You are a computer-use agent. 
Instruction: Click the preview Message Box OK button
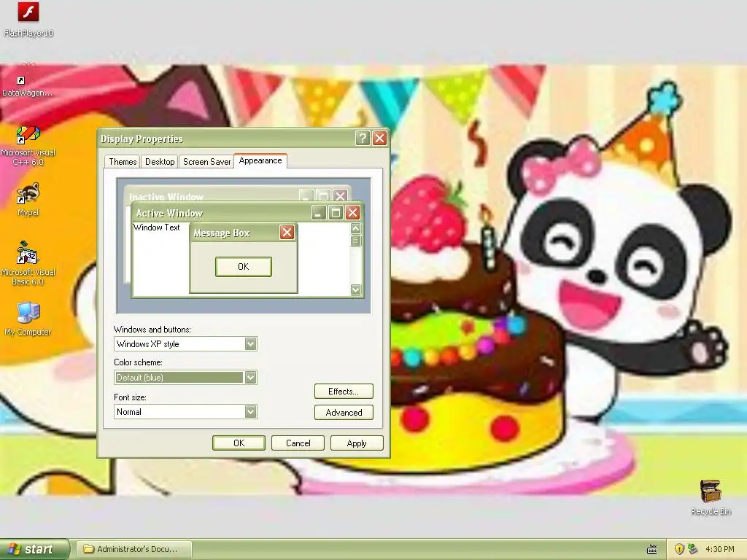244,267
